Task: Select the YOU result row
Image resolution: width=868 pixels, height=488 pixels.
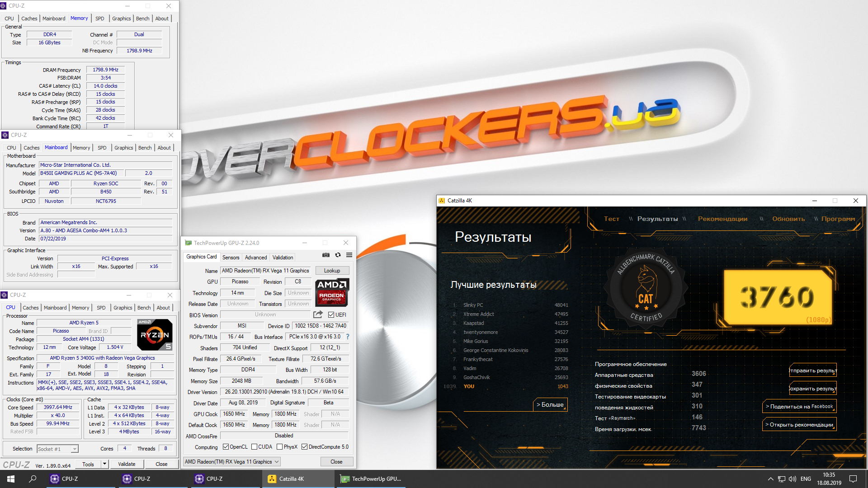Action: point(506,386)
